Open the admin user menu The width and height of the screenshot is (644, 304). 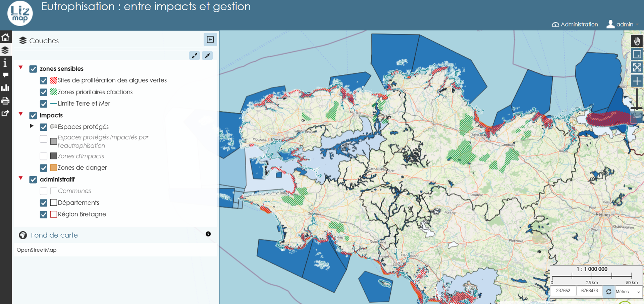[622, 24]
